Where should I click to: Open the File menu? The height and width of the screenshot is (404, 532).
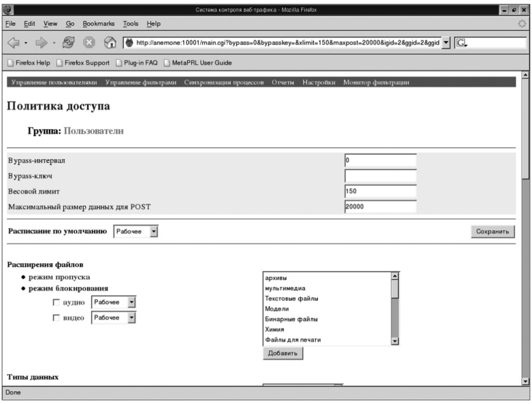pyautogui.click(x=10, y=24)
